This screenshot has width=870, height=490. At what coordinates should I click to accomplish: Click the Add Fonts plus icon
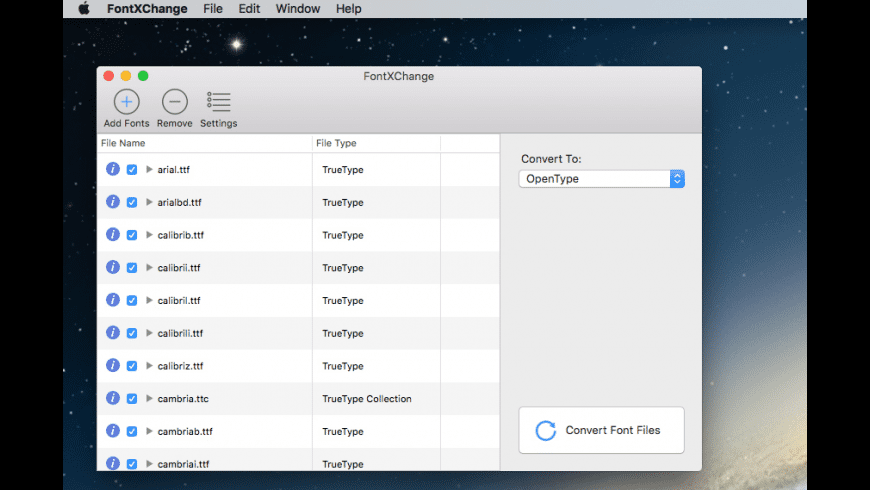click(x=126, y=102)
